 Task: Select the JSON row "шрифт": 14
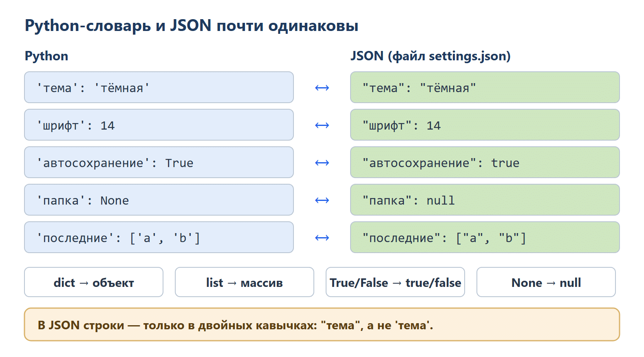pos(485,125)
